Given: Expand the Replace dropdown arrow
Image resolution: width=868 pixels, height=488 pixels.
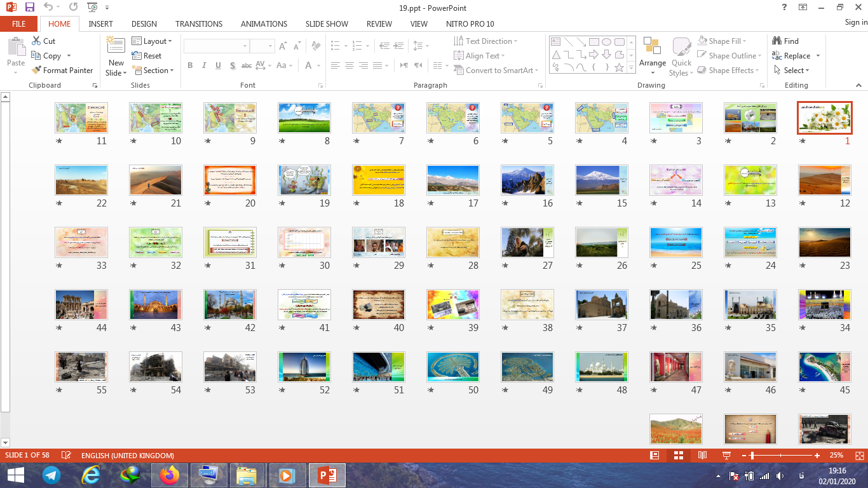Looking at the screenshot, I should click(x=818, y=56).
